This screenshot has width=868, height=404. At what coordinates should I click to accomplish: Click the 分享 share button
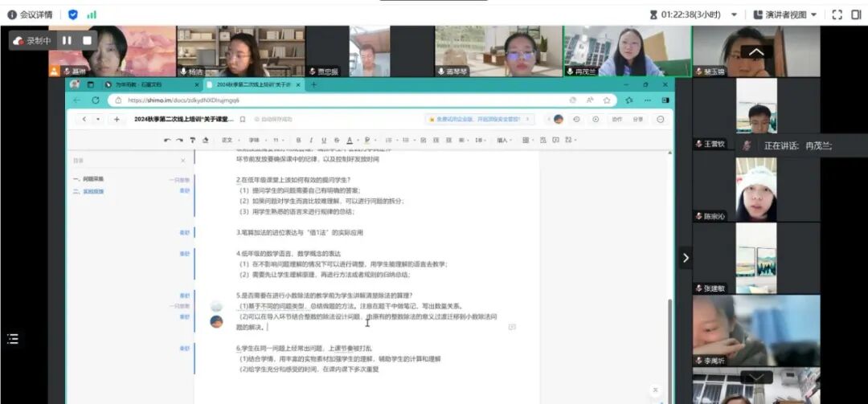[x=638, y=119]
